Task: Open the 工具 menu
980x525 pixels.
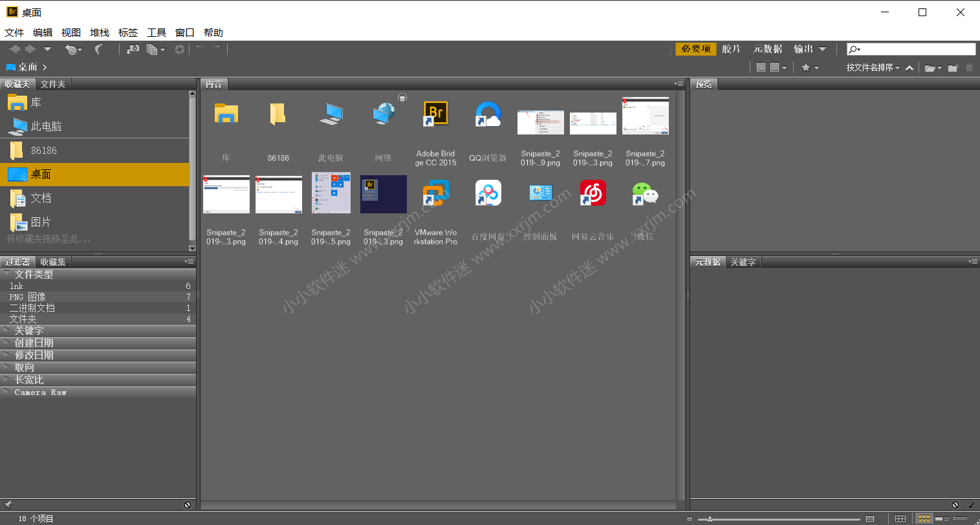Action: [x=157, y=32]
